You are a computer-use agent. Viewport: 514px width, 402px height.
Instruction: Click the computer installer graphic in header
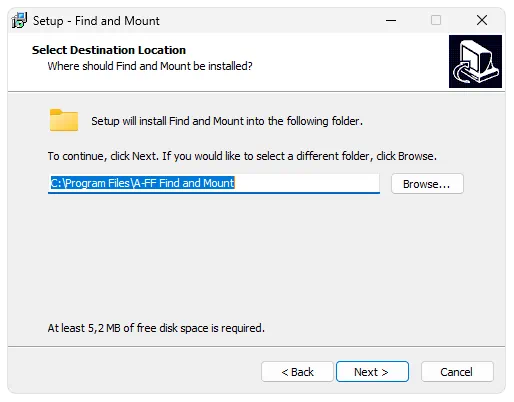[475, 61]
